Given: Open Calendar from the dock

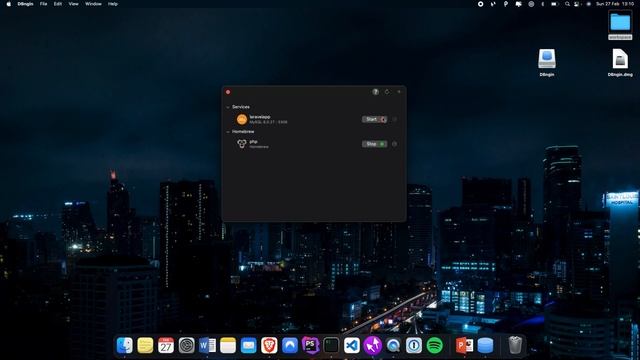Looking at the screenshot, I should coord(166,346).
